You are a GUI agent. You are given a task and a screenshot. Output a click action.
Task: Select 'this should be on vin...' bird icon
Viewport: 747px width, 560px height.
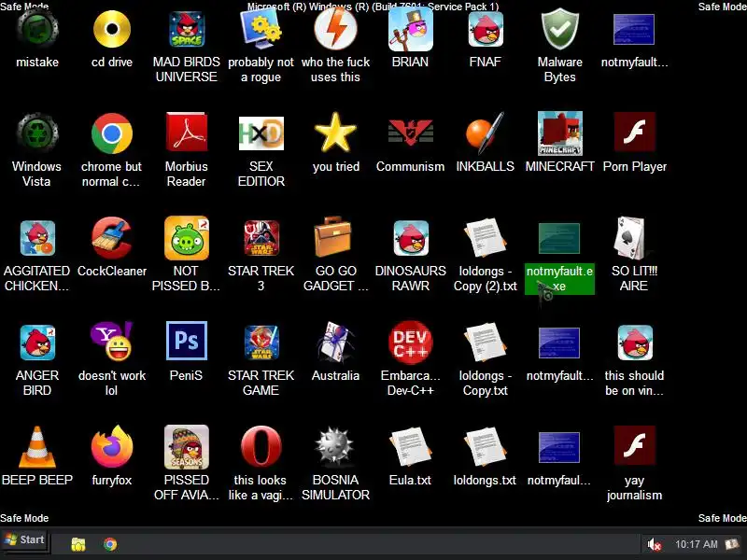tap(635, 343)
